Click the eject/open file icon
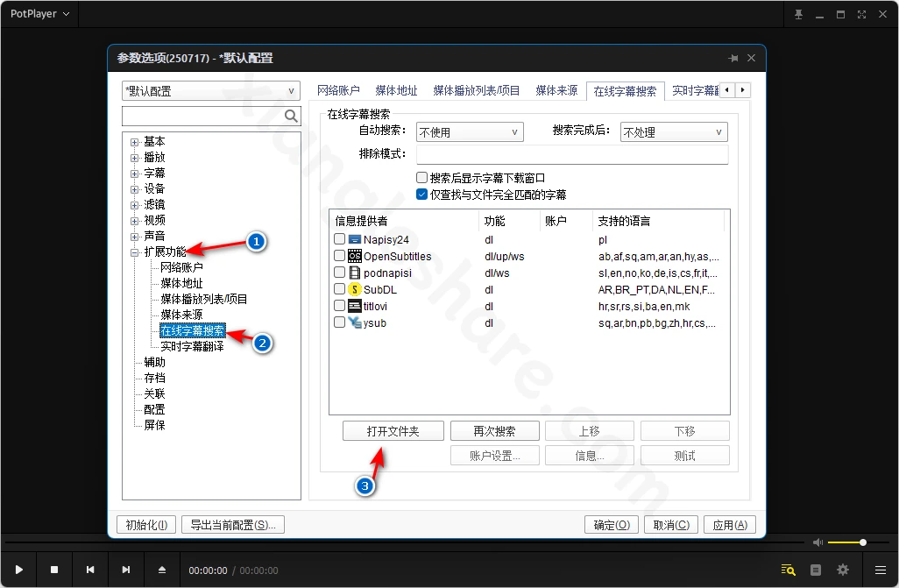This screenshot has height=588, width=899. 162,570
